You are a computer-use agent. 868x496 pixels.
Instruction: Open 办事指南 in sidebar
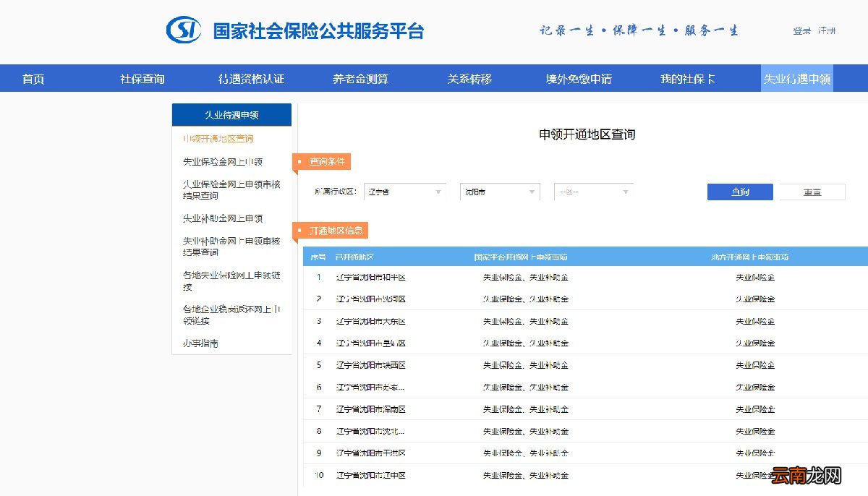[x=200, y=343]
